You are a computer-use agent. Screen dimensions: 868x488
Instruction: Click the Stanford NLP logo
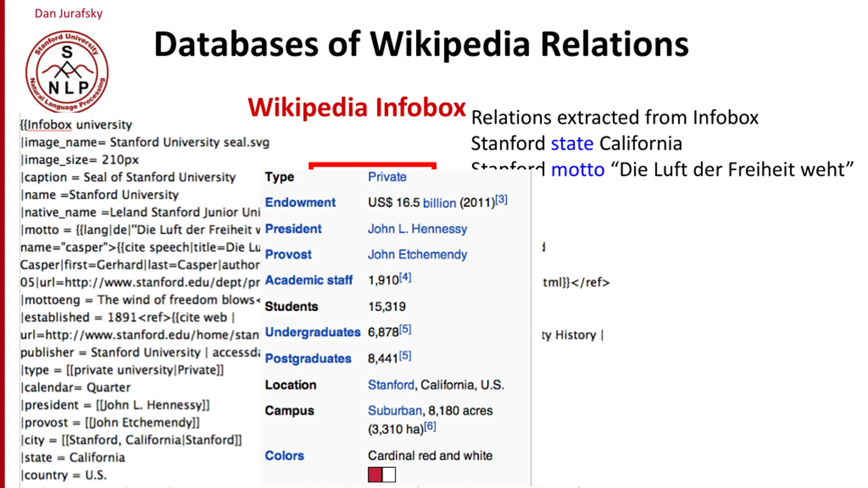click(67, 72)
